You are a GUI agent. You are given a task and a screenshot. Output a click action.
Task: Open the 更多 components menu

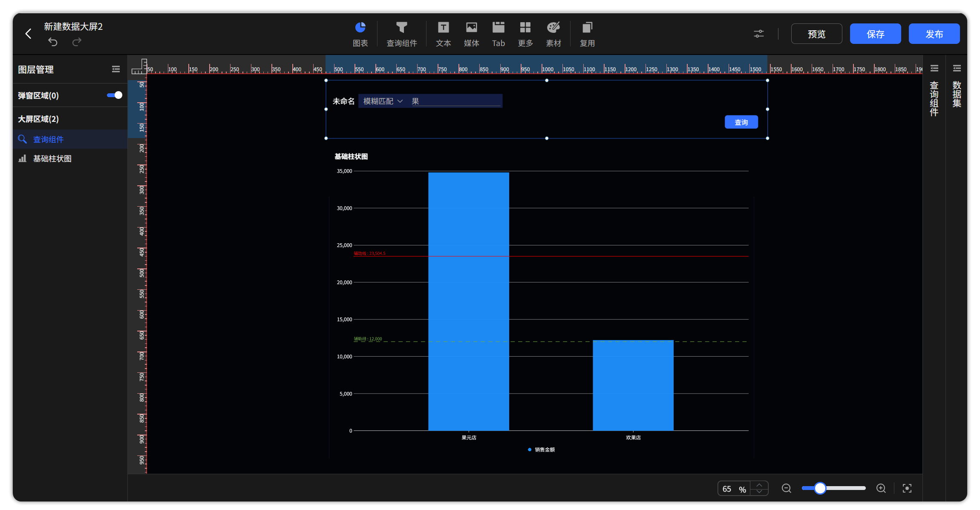coord(525,34)
